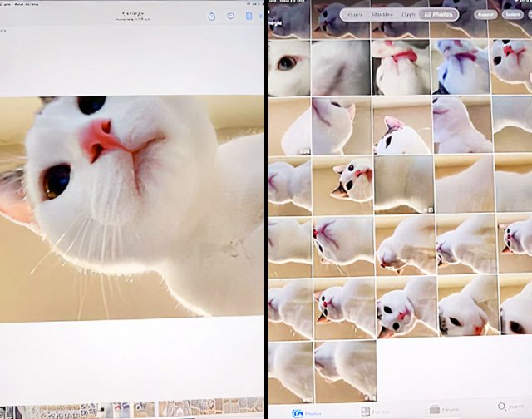Tap the favorite heart icon in the viewer toolbar
Viewport: 532px width, 419px height.
pyautogui.click(x=229, y=16)
